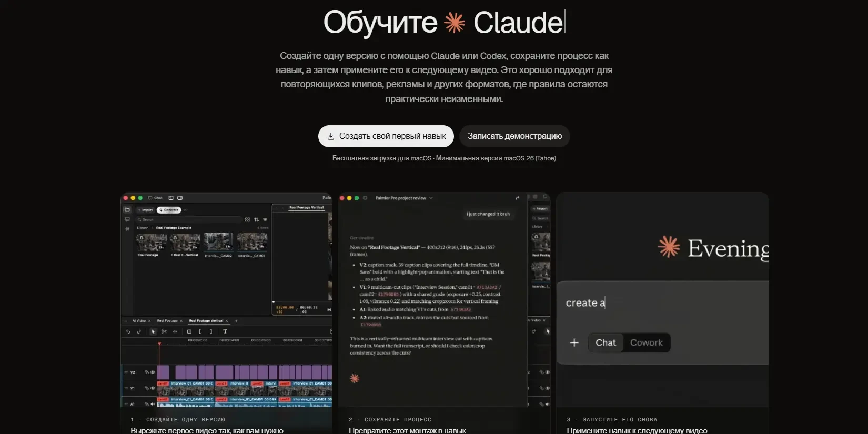Screen dimensions: 868x434
Task: Click the V2 track drag handle
Action: point(126,372)
